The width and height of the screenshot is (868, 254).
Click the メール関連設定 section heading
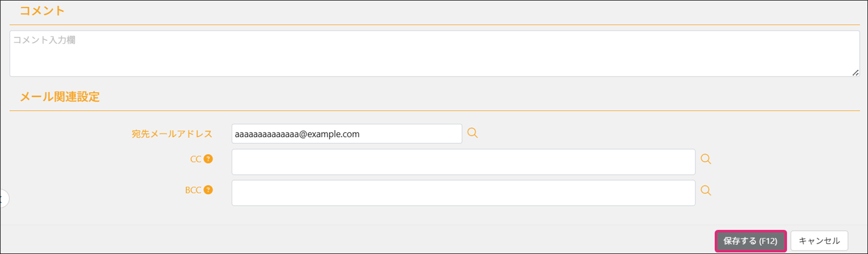pos(59,97)
